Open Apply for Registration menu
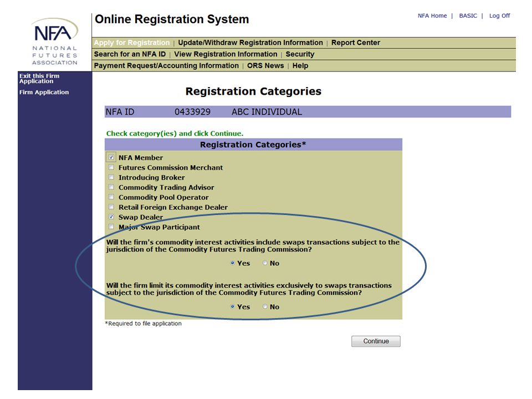This screenshot has width=532, height=399. pos(132,43)
